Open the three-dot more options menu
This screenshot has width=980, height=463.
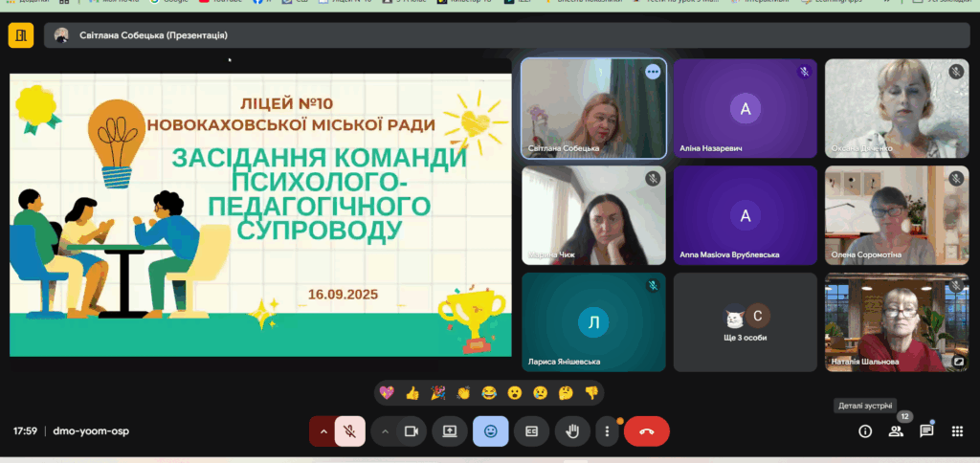tap(607, 431)
